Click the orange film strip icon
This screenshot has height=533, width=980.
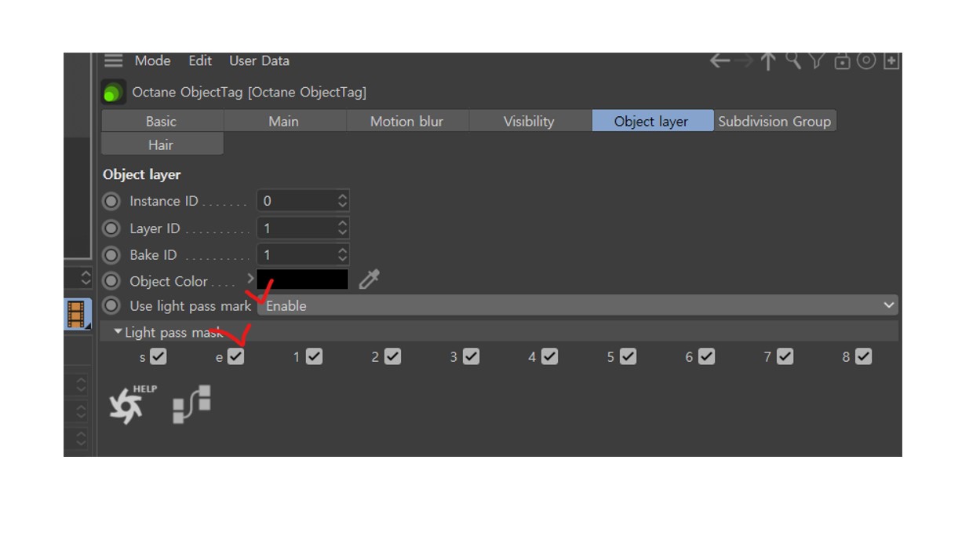(76, 314)
